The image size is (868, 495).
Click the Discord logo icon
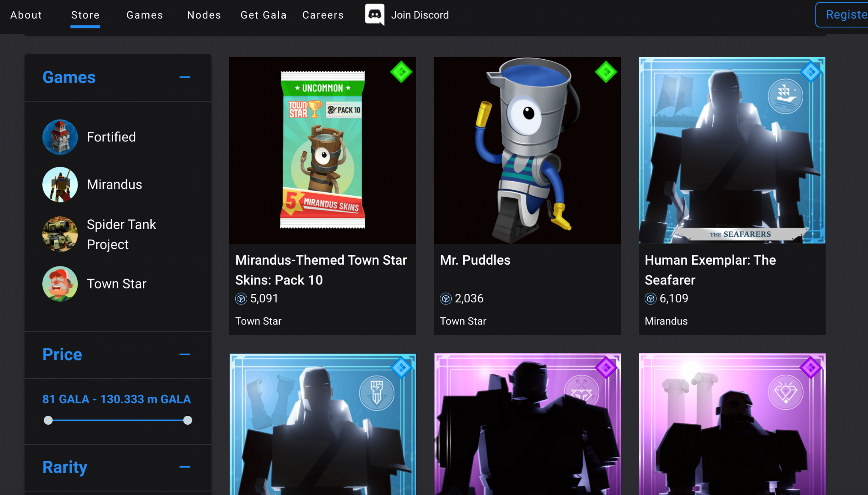click(375, 14)
